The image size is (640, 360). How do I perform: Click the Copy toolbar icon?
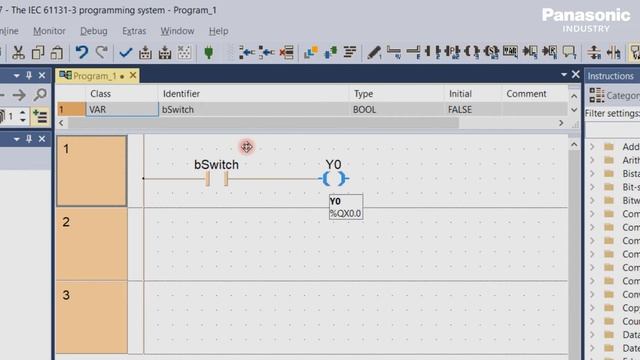tap(38, 53)
